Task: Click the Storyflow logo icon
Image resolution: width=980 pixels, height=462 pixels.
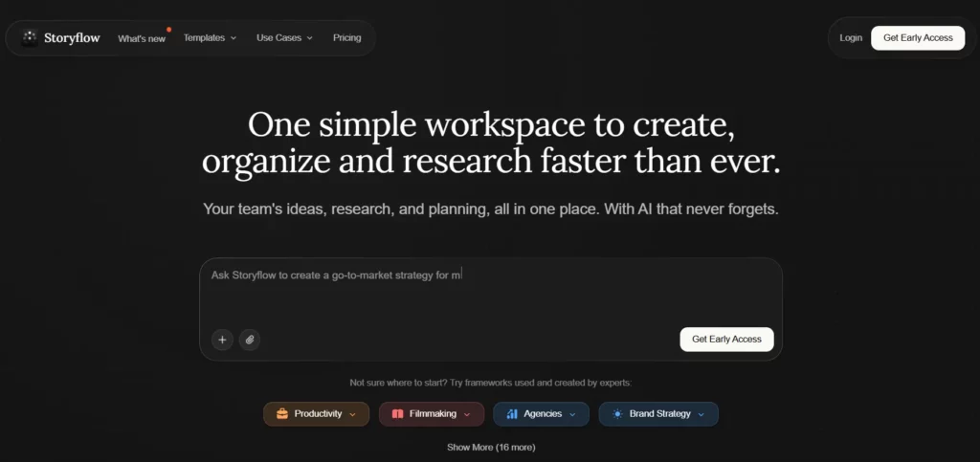Action: click(30, 38)
